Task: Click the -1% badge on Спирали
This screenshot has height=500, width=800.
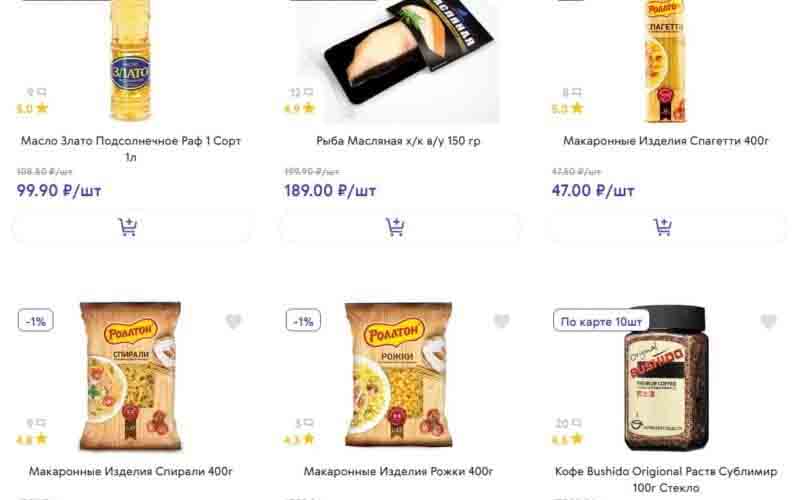Action: [x=36, y=321]
